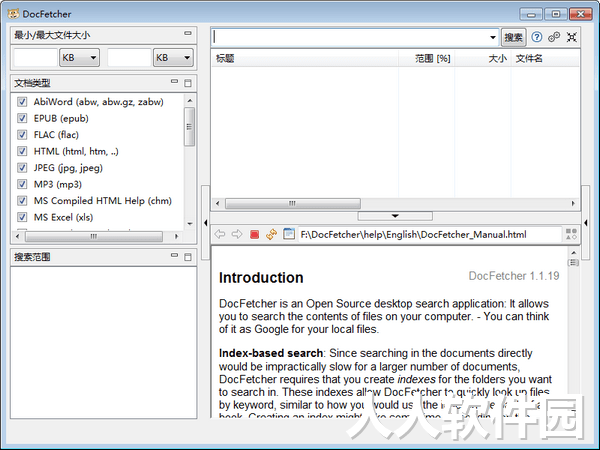Click file types scrollbar left arrow
The height and width of the screenshot is (450, 600).
pos(18,236)
